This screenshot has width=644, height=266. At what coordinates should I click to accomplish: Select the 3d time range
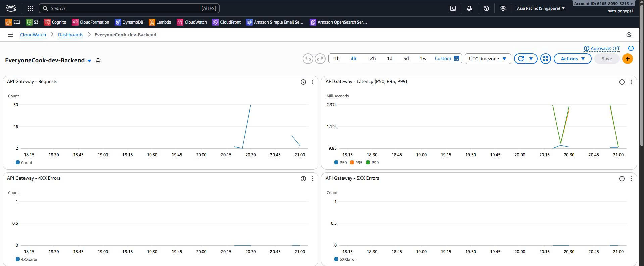406,58
